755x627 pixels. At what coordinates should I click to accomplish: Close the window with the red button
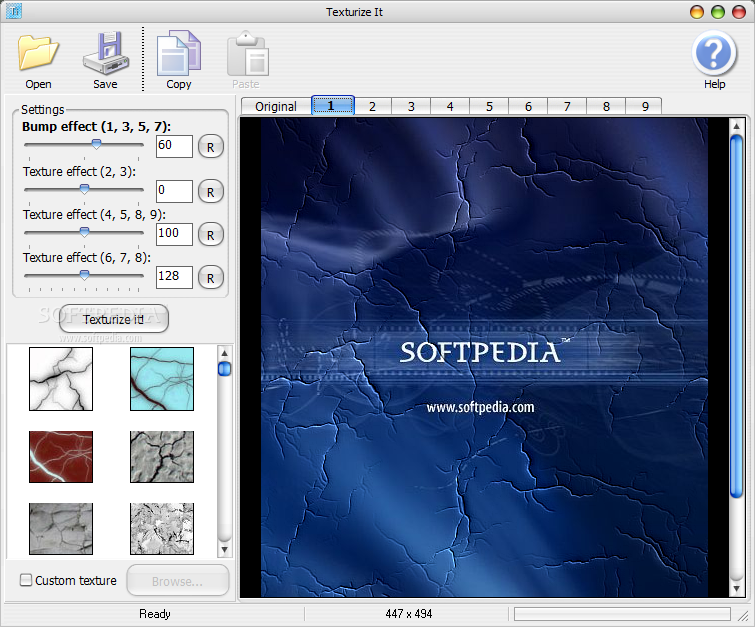739,12
